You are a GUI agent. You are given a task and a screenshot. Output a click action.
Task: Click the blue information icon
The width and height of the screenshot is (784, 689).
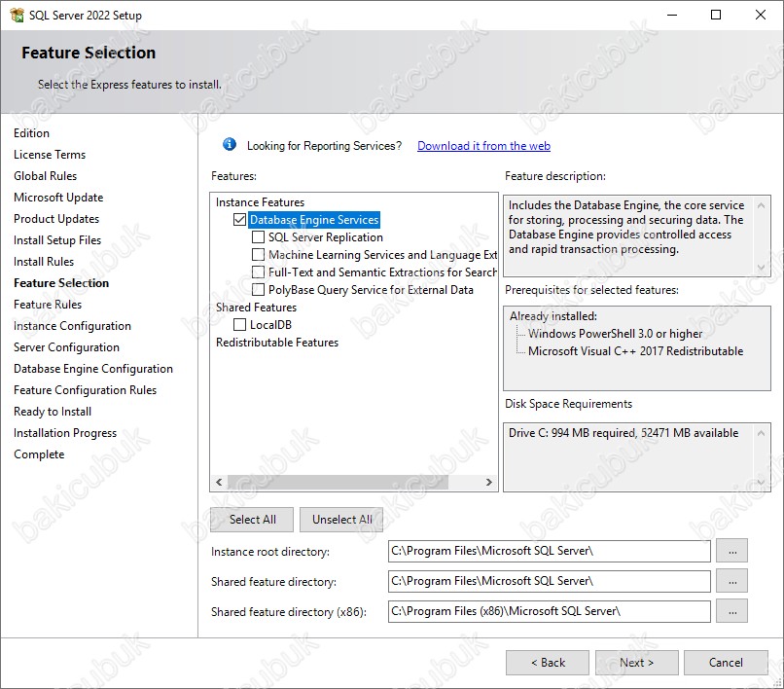click(x=230, y=145)
